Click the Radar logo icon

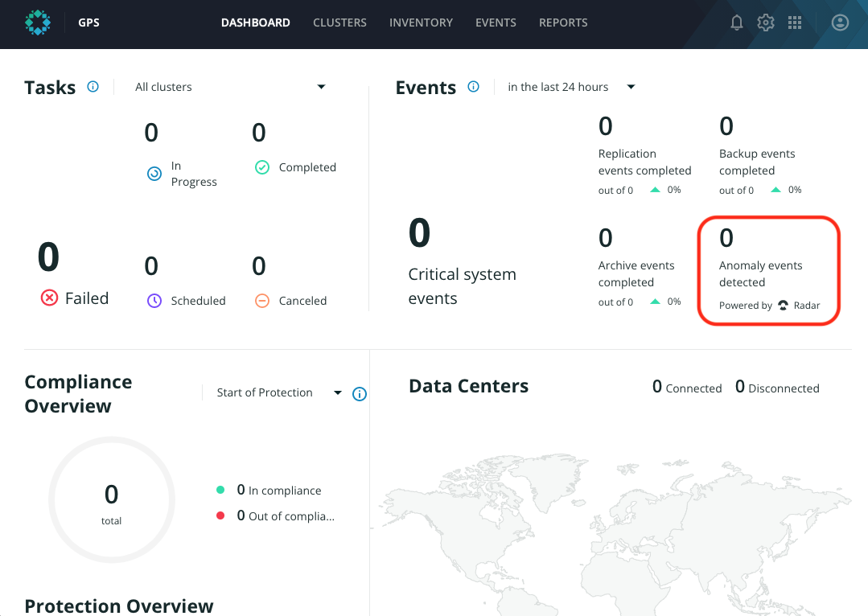[783, 305]
